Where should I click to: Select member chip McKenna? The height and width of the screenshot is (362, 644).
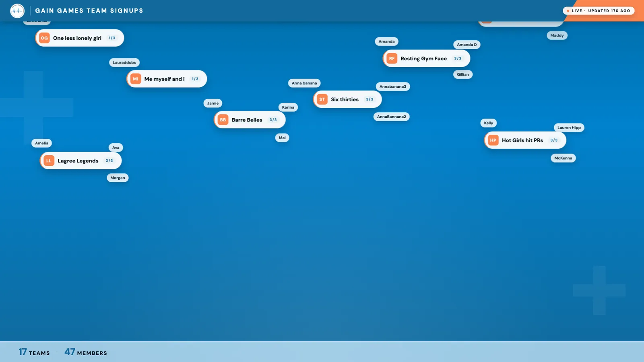coord(563,158)
